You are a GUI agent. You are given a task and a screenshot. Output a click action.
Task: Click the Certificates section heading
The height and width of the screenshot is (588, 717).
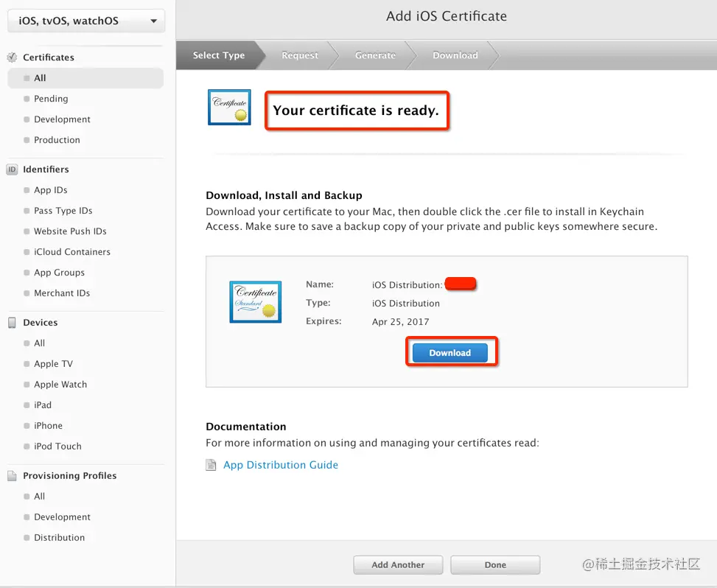click(49, 57)
